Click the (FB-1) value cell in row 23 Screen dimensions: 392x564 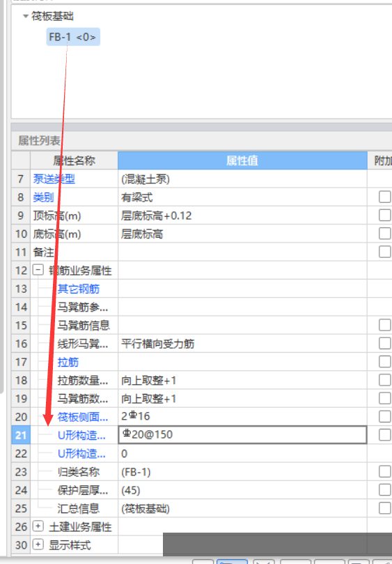click(242, 472)
